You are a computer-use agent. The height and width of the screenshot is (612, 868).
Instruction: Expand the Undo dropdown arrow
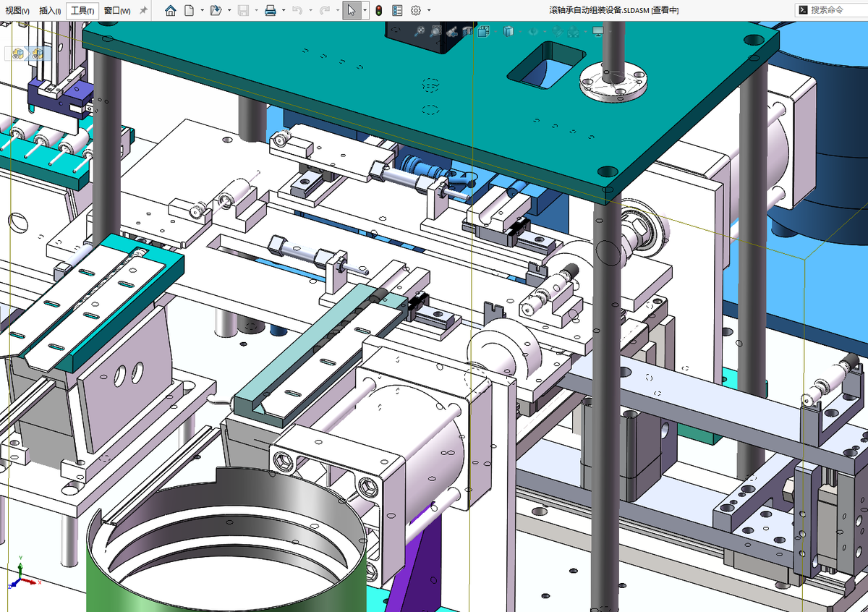pos(310,11)
